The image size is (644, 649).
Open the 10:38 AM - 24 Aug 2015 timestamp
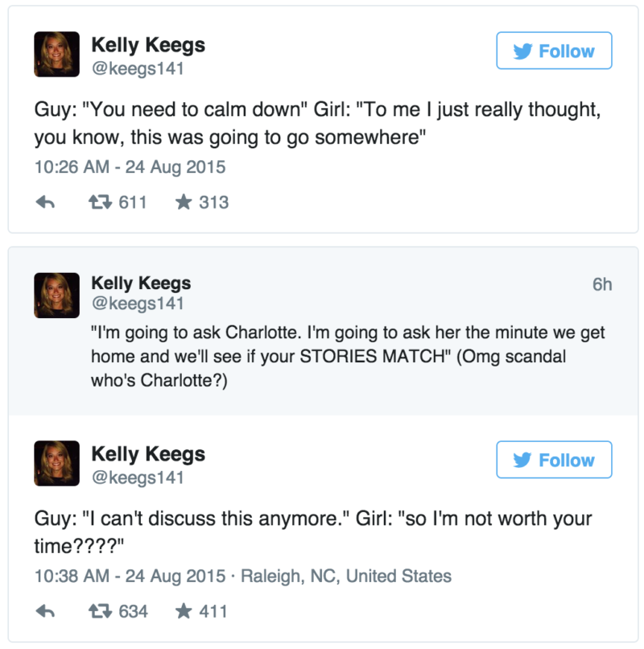pos(130,577)
